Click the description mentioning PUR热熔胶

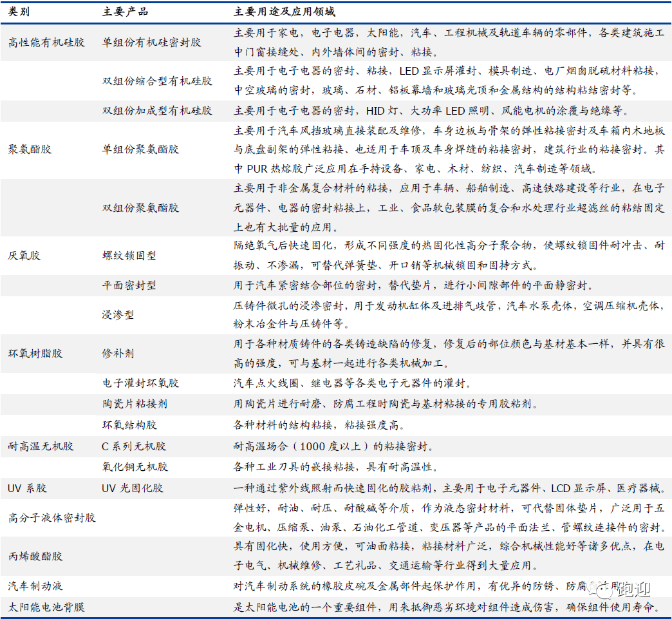click(x=449, y=149)
